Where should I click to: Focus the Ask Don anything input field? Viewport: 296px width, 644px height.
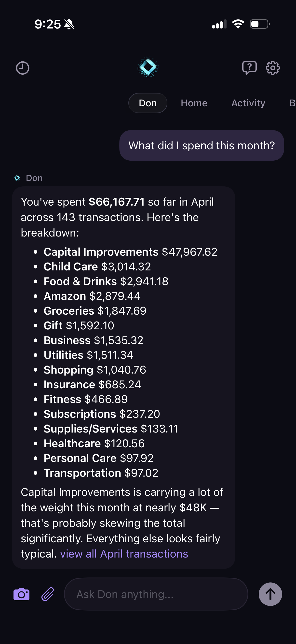pyautogui.click(x=156, y=594)
